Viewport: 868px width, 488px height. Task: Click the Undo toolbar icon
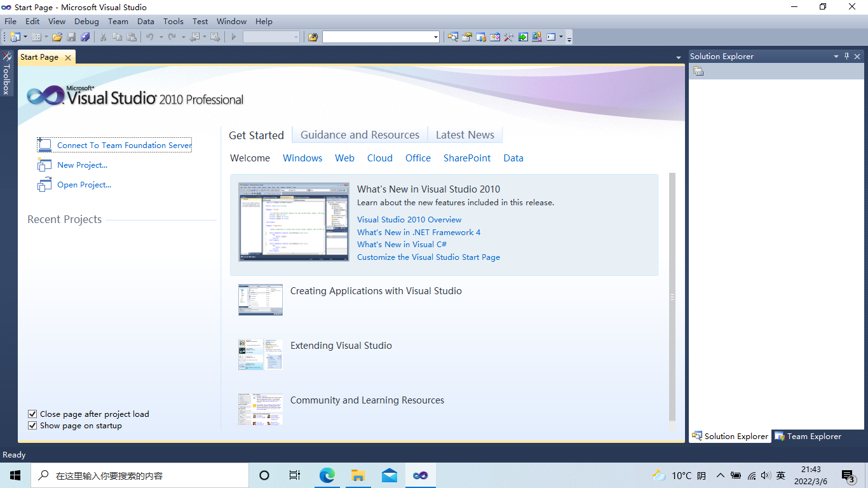pos(151,37)
